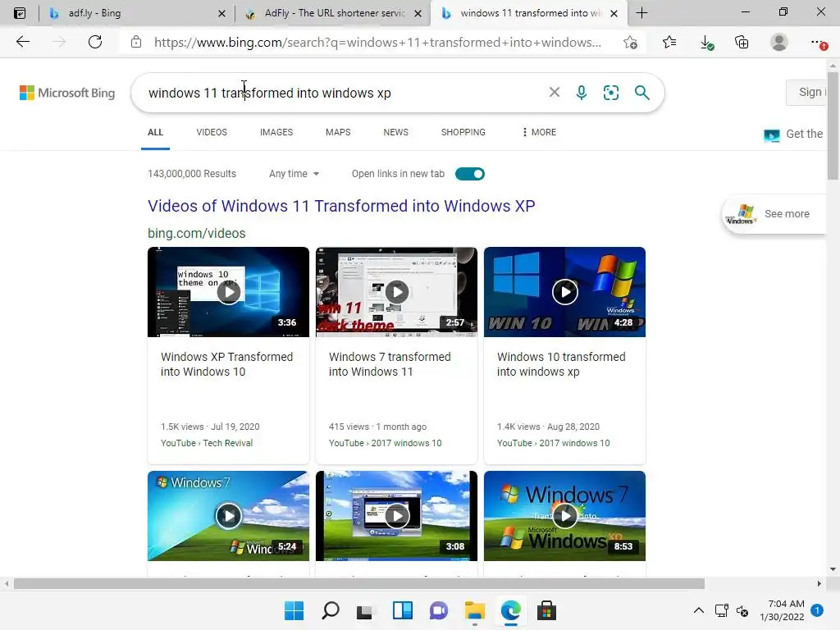Screen dimensions: 840x630
Task: Open the Downloads panel
Action: coord(706,43)
